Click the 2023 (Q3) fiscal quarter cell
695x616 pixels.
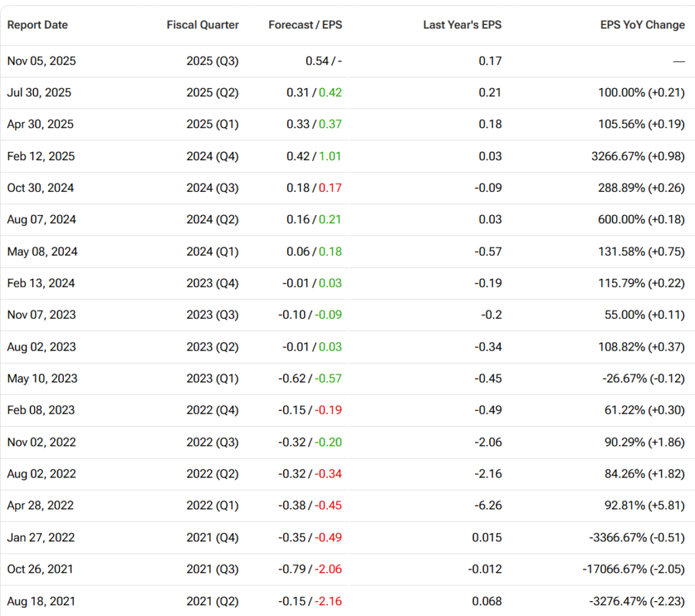tap(212, 315)
